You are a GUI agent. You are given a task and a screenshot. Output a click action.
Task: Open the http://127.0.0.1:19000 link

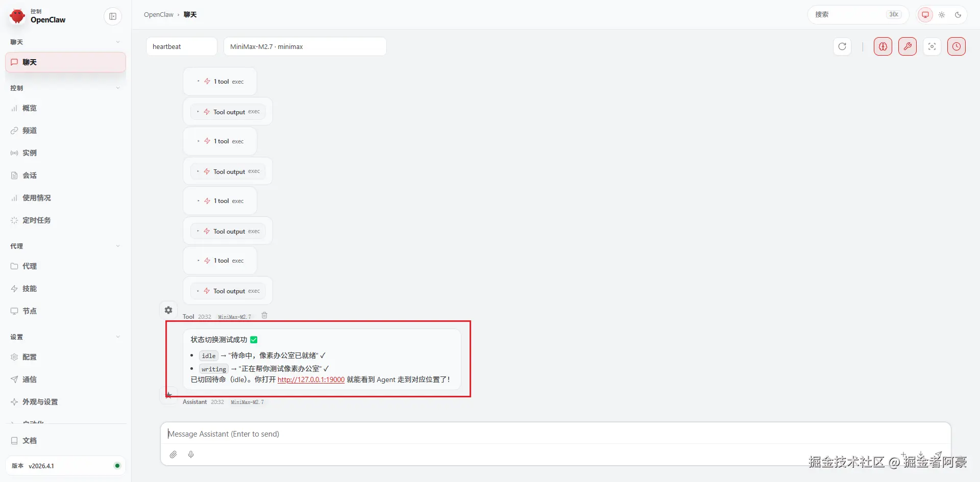coord(311,379)
